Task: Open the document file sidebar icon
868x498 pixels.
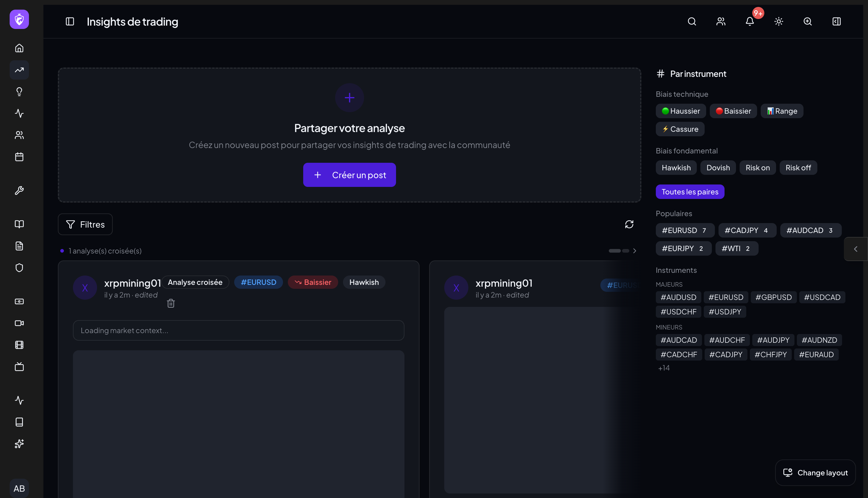Action: [x=19, y=246]
